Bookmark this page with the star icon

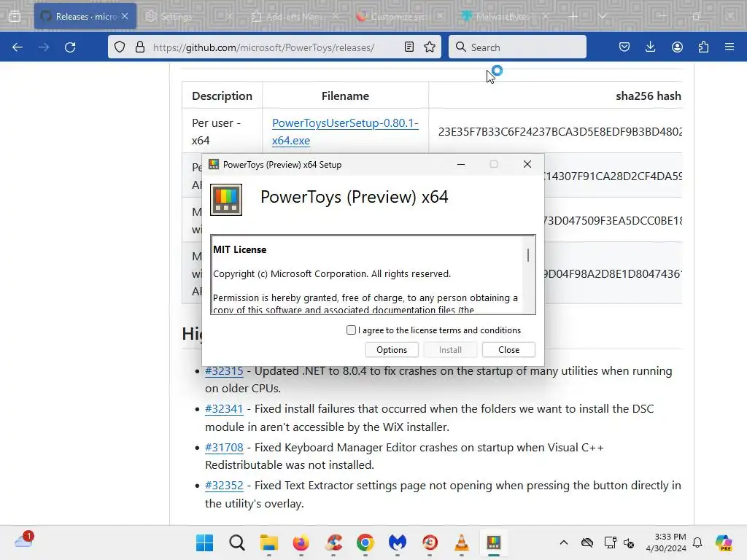point(430,47)
